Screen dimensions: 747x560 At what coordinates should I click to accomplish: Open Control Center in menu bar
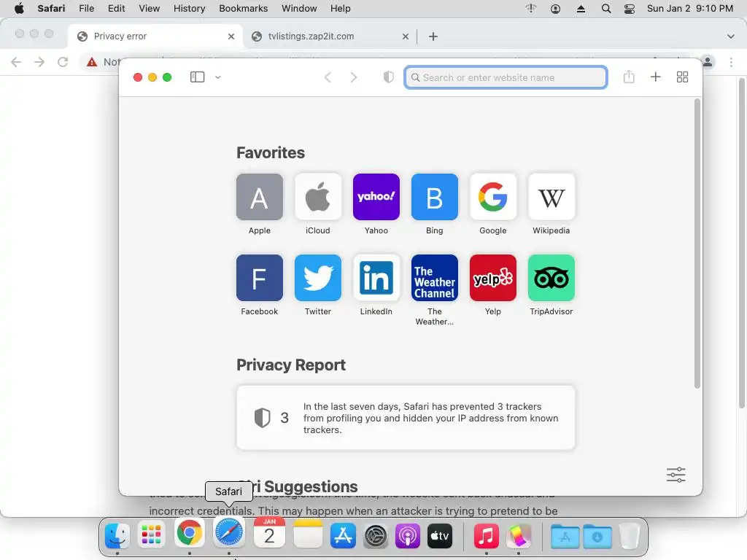pyautogui.click(x=630, y=9)
